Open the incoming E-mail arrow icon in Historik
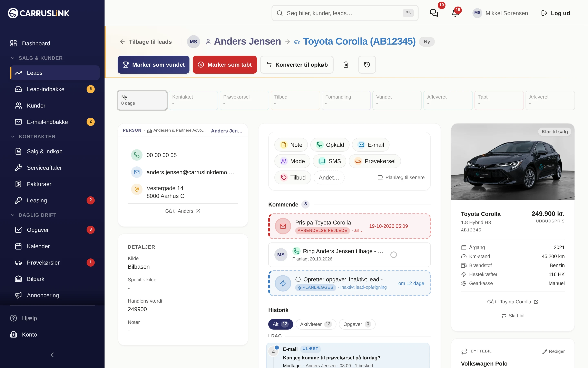Viewport: 588px width, 368px height. [x=273, y=351]
